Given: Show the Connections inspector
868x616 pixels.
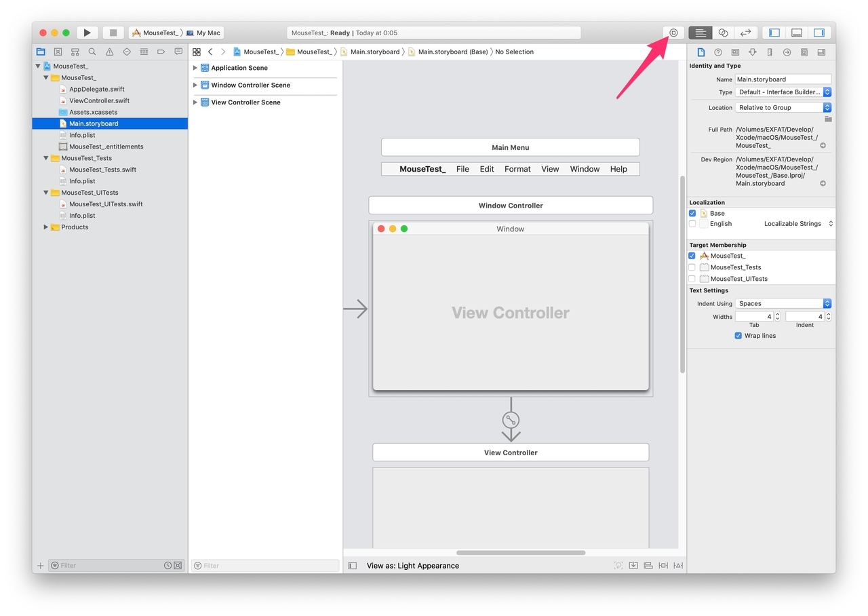Looking at the screenshot, I should pos(787,52).
